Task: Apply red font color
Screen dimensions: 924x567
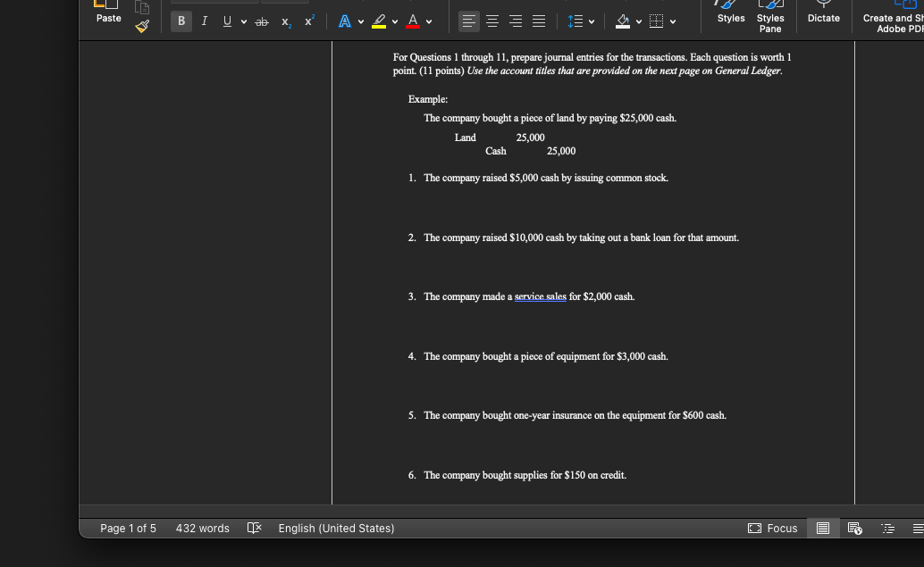Action: click(413, 21)
